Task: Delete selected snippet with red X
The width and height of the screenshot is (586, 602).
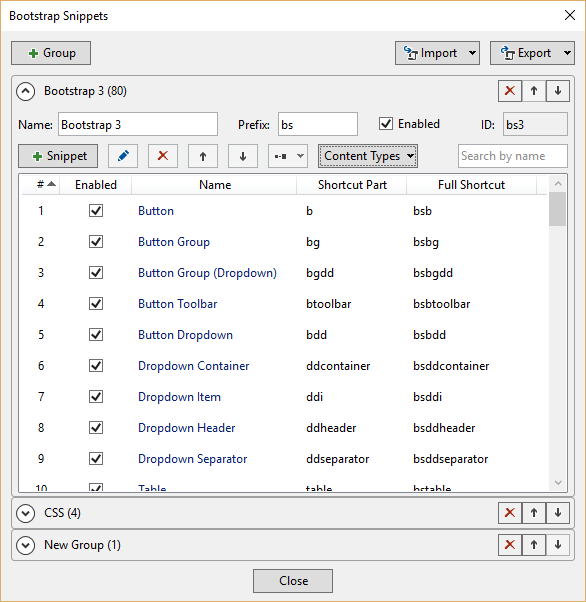Action: point(163,156)
